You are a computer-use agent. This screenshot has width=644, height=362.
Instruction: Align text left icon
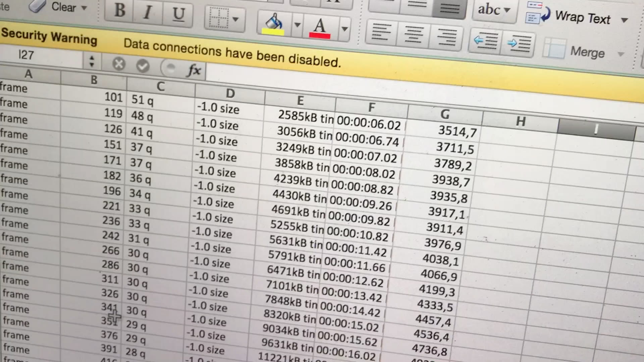[x=381, y=33]
